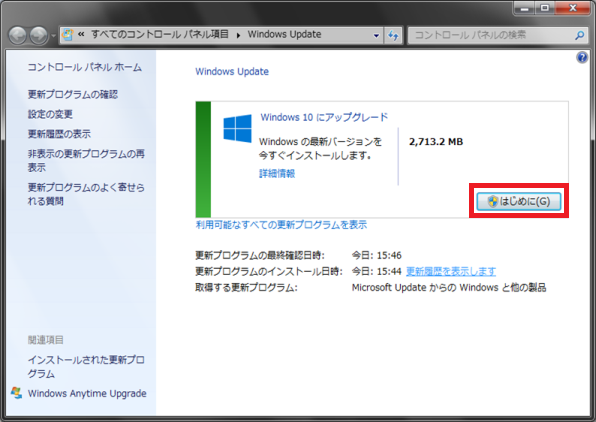Click 利用可能なすべての更新プログラムを表示 link
This screenshot has width=596, height=422.
[x=281, y=225]
